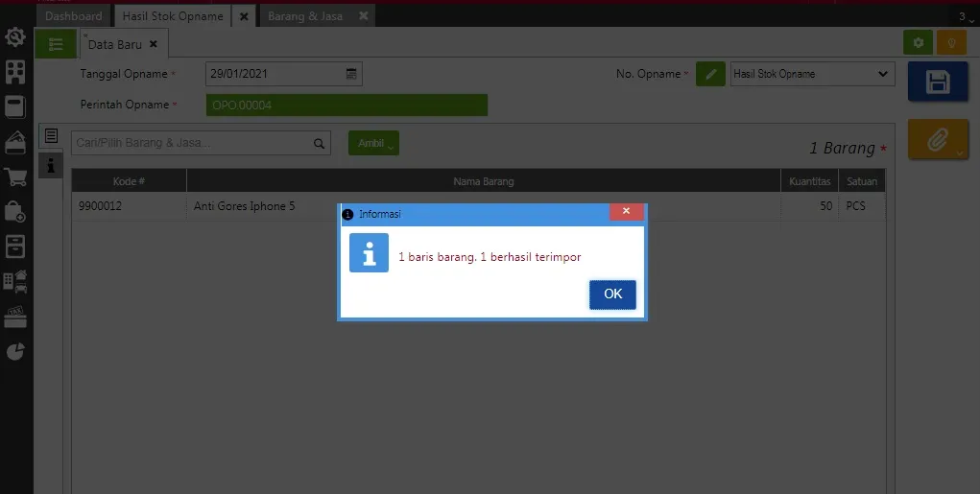Click the settings gear in sidebar
The width and height of the screenshot is (980, 494).
[15, 36]
